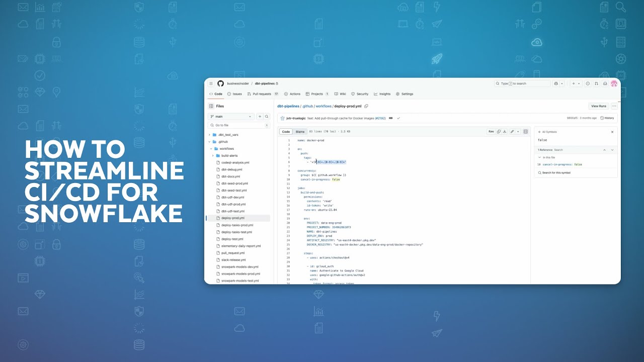The image size is (644, 362).
Task: Close the symbols panel
Action: 612,132
